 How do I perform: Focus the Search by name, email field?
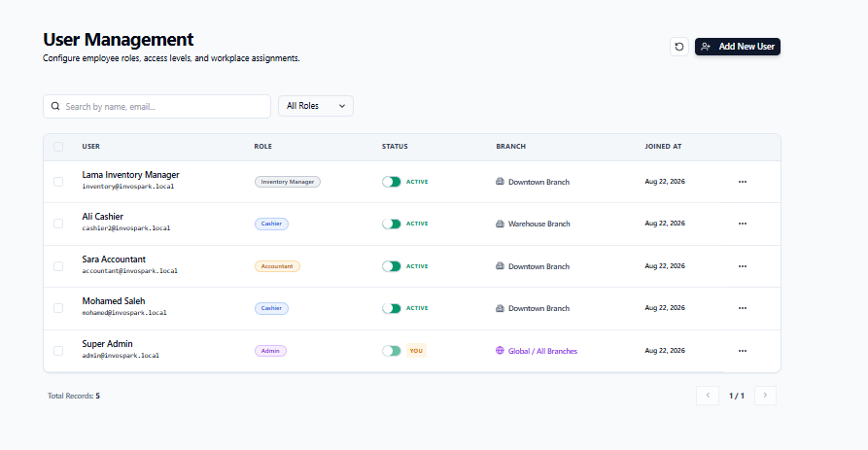point(156,106)
